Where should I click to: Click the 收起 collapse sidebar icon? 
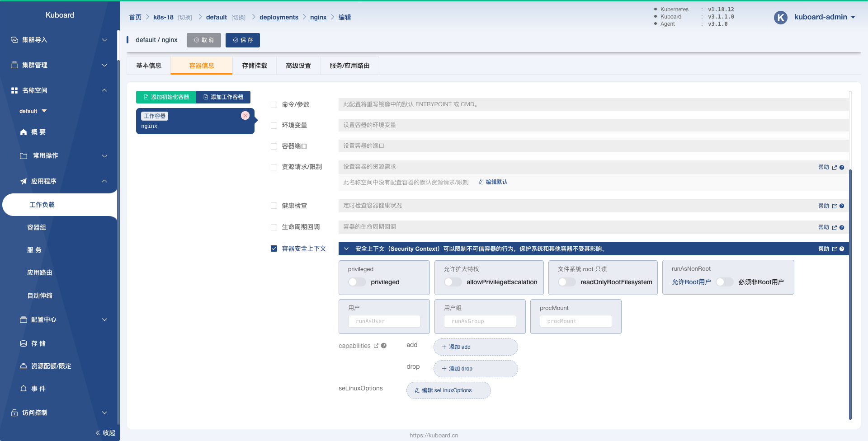(x=98, y=433)
